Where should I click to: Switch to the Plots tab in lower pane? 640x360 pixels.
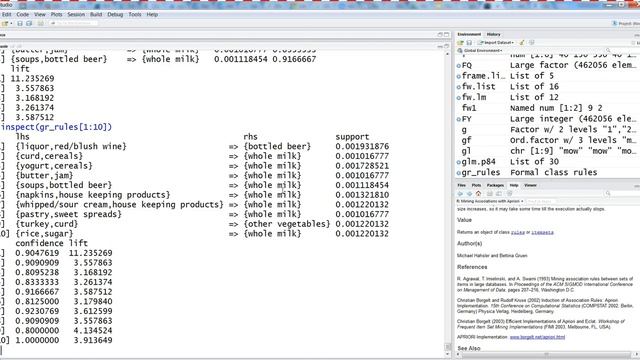476,185
